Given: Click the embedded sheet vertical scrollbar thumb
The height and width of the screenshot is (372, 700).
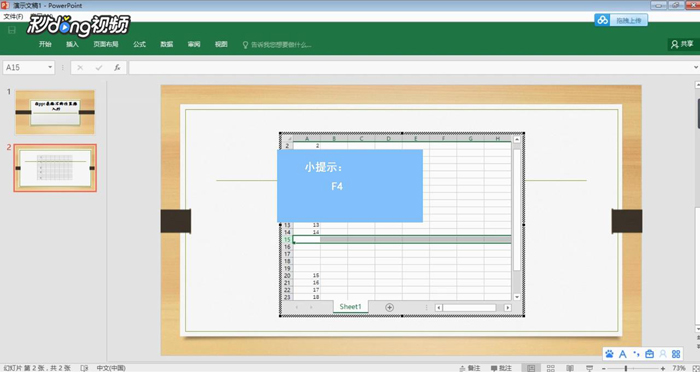Looking at the screenshot, I should (517, 210).
